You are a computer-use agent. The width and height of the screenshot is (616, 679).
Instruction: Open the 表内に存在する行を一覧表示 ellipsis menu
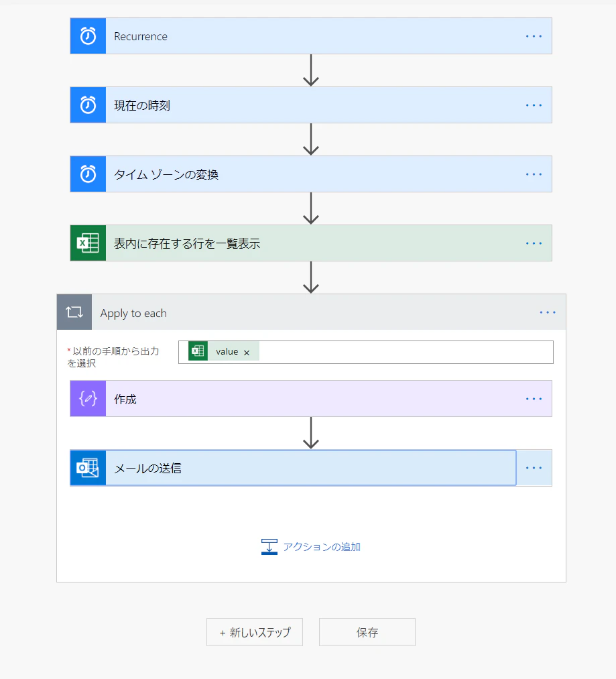(534, 243)
